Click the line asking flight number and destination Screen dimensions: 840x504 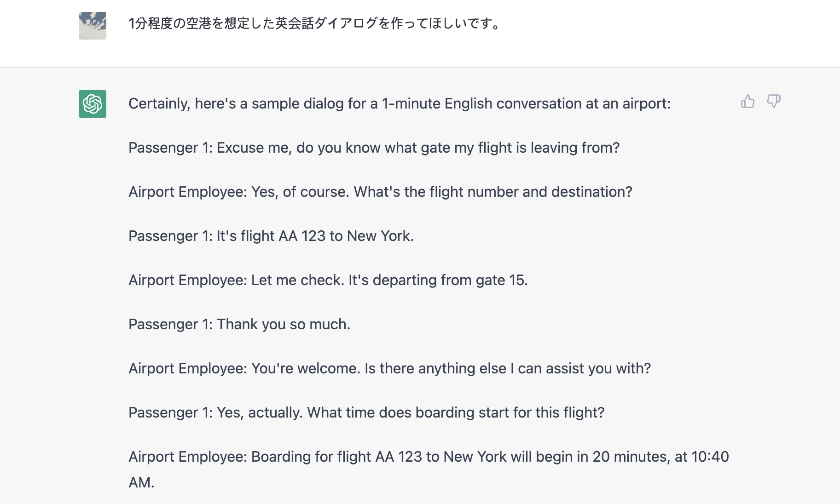[380, 192]
